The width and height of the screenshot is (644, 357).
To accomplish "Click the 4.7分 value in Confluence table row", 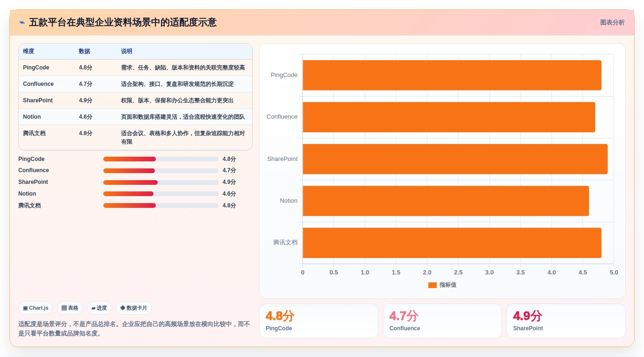I will click(x=85, y=84).
